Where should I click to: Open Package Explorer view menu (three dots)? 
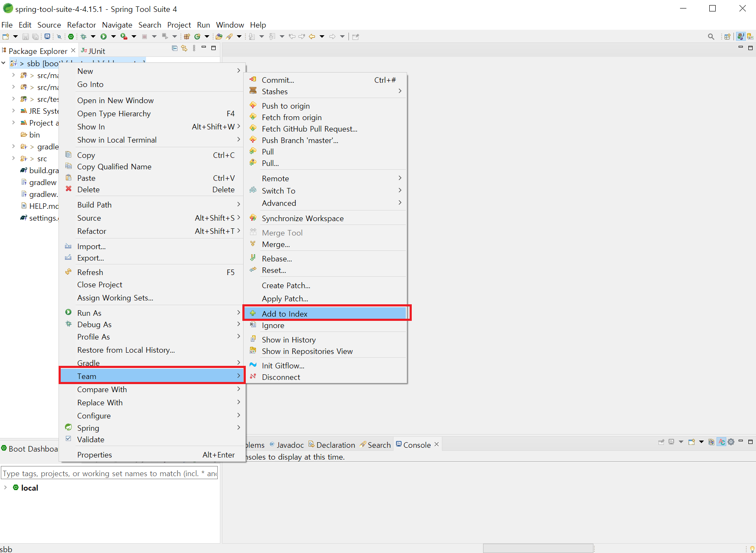coord(194,48)
